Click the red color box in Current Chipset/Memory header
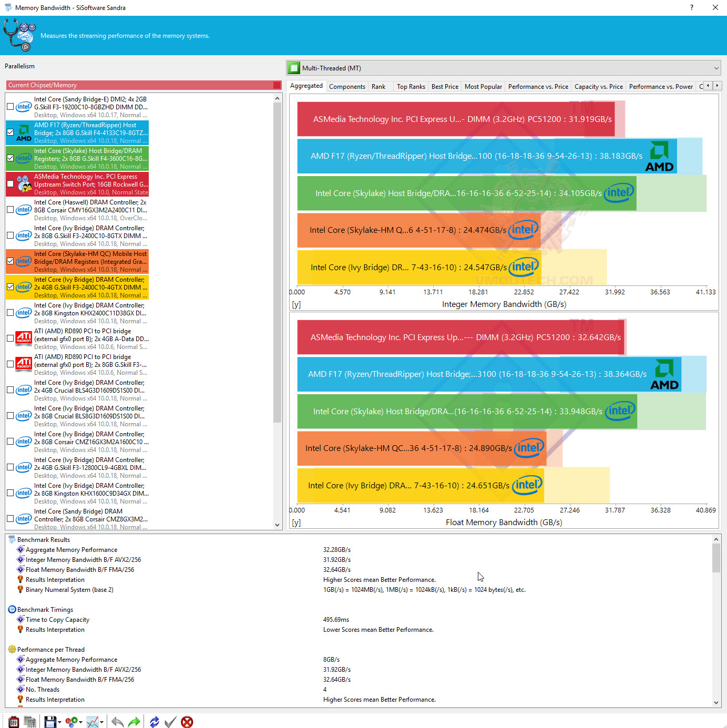Screen dimensions: 727x728 (x=277, y=85)
